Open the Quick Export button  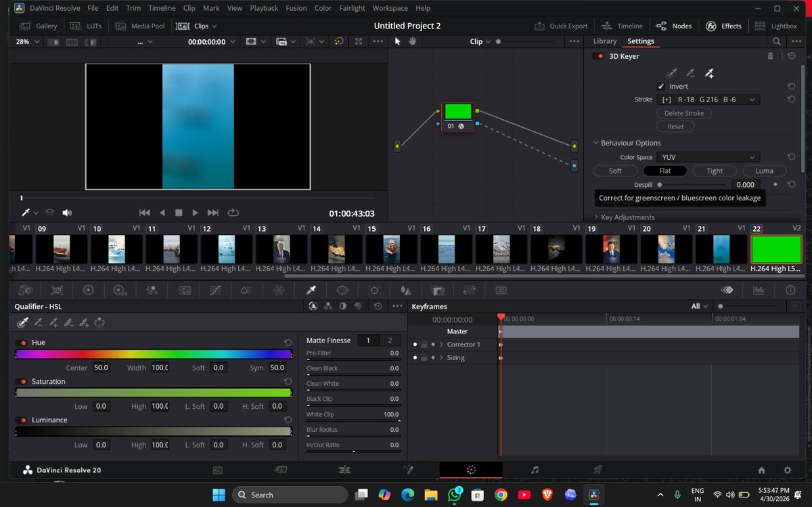pos(561,26)
